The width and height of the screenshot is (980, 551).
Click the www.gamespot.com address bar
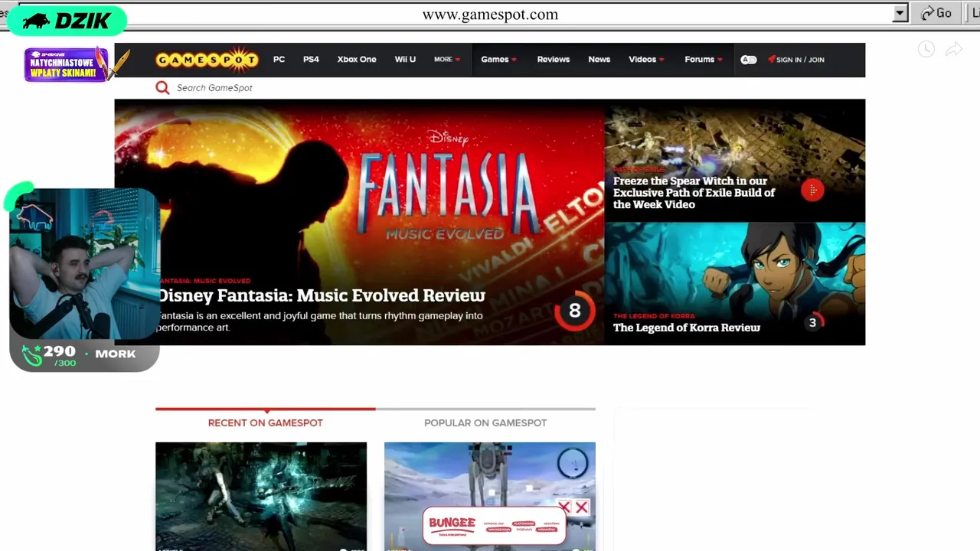pos(490,14)
